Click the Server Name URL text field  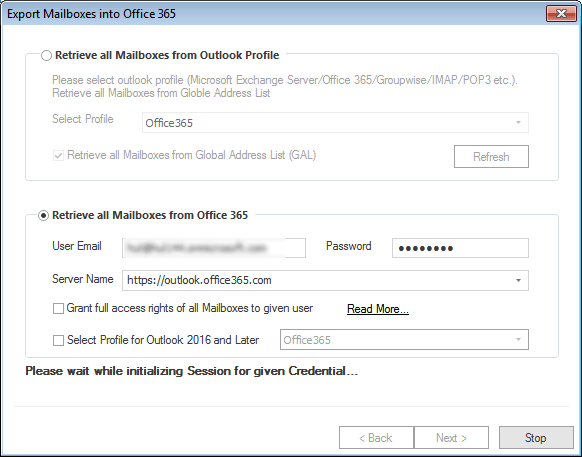318,280
